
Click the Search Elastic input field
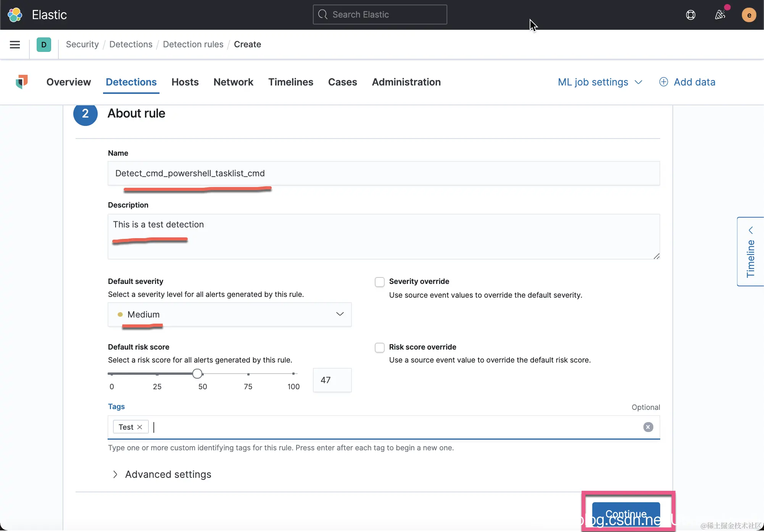click(379, 15)
